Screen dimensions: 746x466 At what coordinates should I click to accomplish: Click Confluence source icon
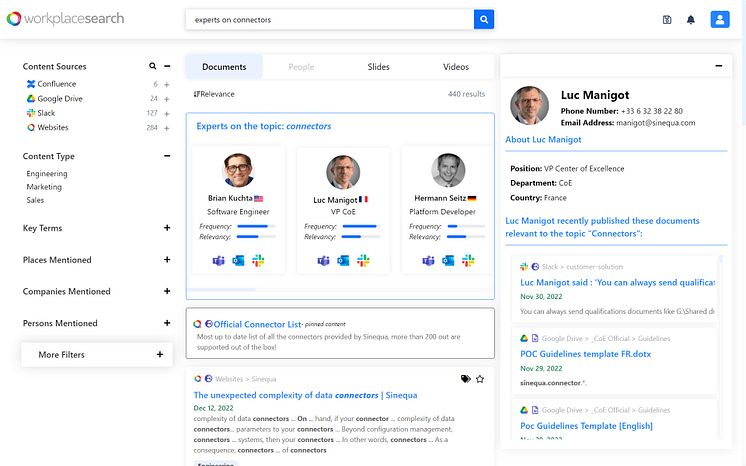click(31, 84)
